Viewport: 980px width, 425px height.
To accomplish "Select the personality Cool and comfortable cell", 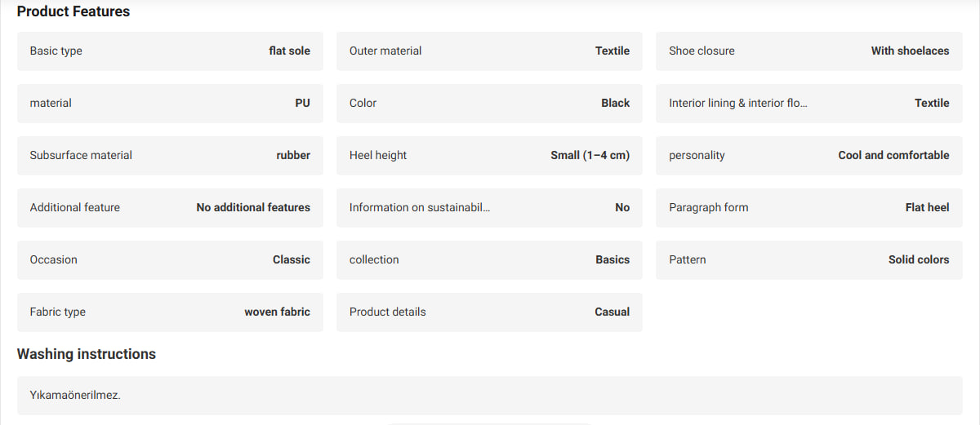I will (x=809, y=155).
